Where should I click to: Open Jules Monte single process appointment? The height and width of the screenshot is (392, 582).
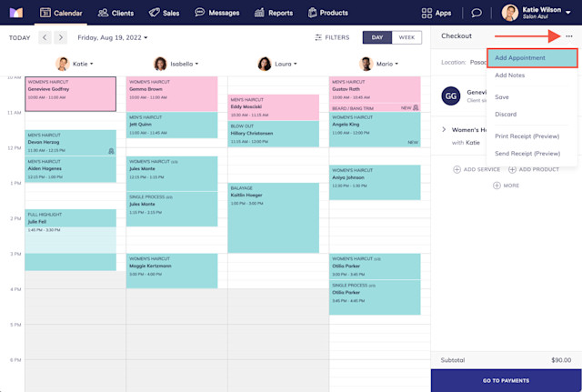172,209
